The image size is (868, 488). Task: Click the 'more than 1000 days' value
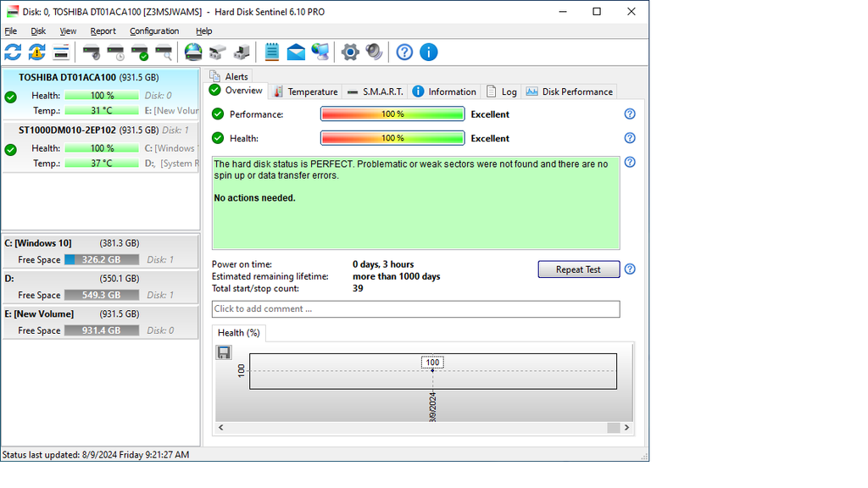pos(397,277)
